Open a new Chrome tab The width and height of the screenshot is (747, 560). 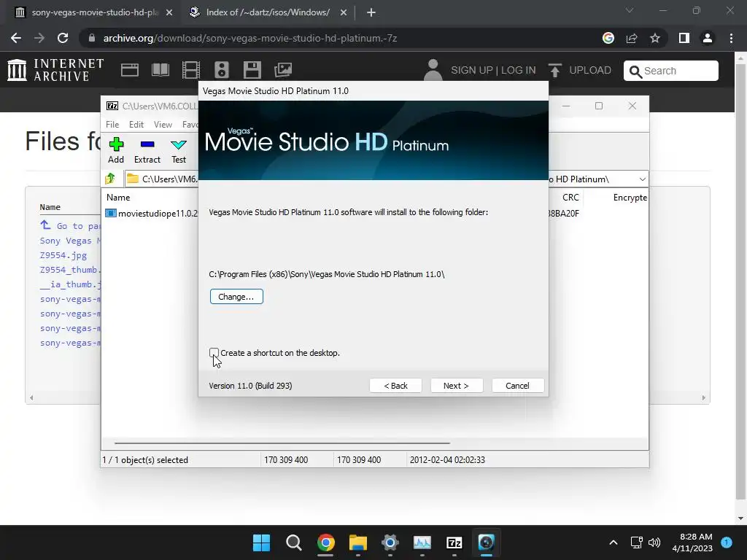[371, 12]
